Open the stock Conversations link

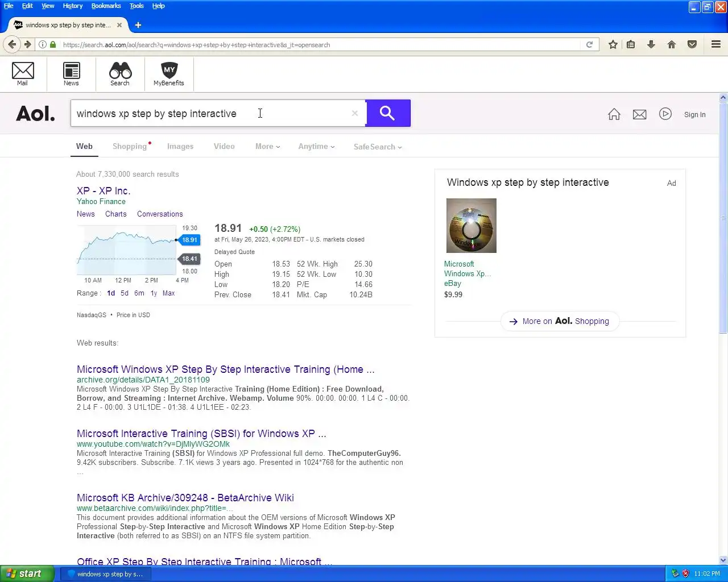click(x=160, y=214)
